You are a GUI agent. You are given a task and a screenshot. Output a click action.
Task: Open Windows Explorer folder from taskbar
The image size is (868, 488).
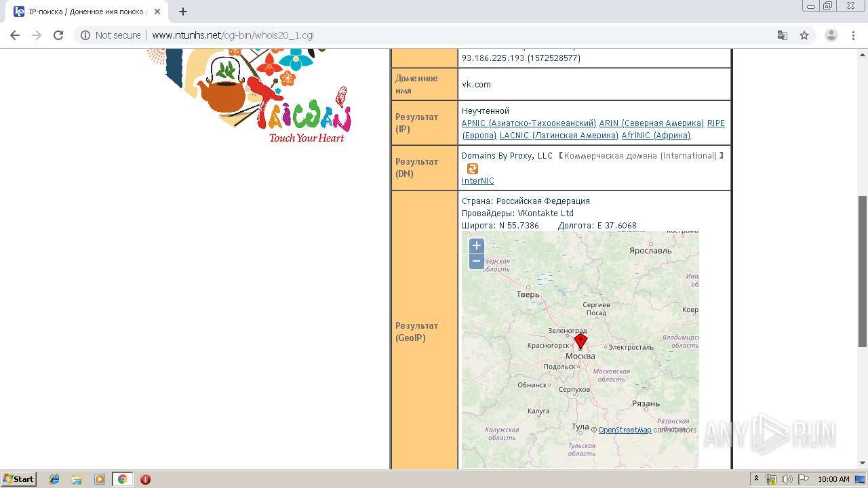coord(77,479)
